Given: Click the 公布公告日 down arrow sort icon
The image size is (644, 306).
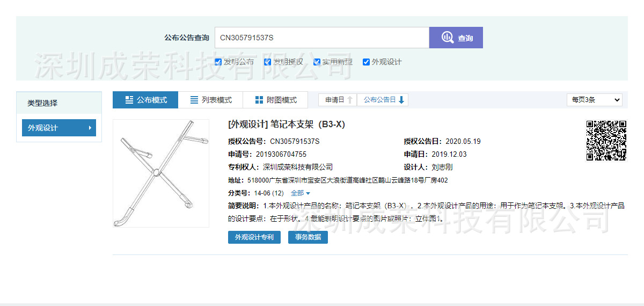Looking at the screenshot, I should pyautogui.click(x=401, y=100).
